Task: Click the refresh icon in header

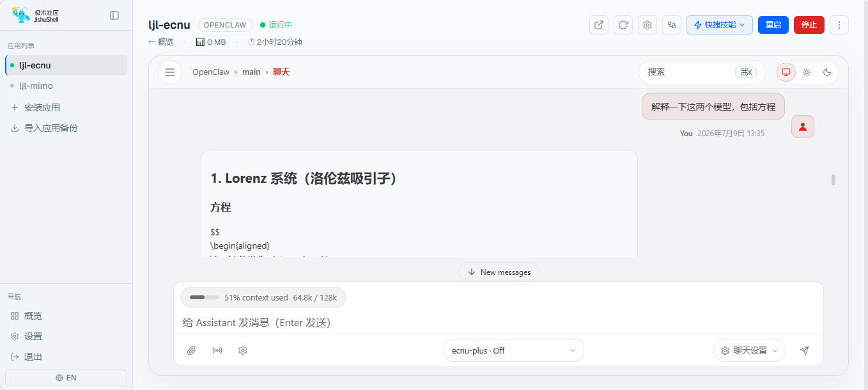Action: click(x=623, y=25)
